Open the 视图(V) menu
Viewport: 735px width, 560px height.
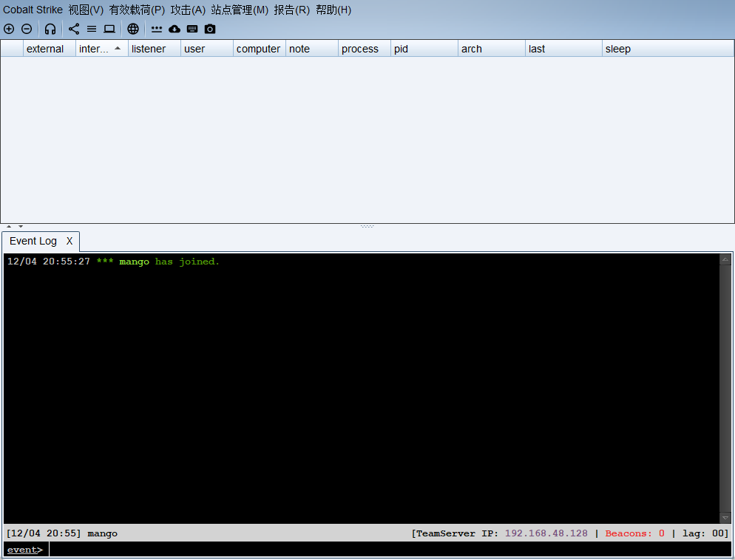click(86, 10)
